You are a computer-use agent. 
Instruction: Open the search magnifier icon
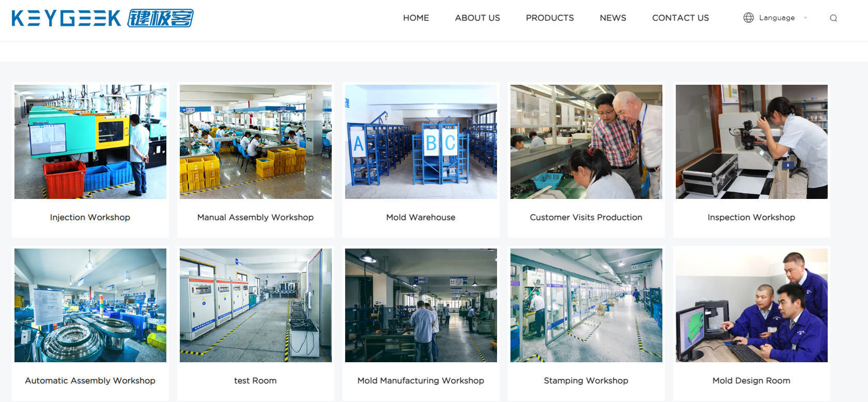click(x=833, y=18)
